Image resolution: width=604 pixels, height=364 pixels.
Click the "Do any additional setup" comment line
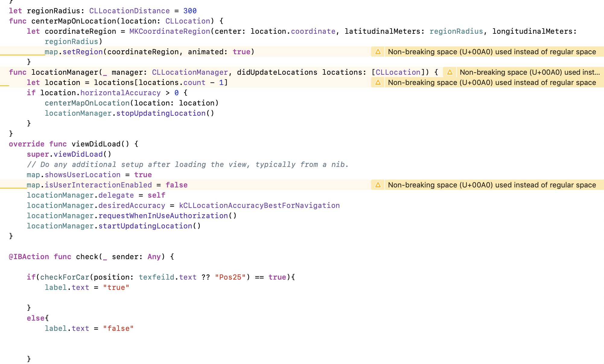click(x=187, y=165)
